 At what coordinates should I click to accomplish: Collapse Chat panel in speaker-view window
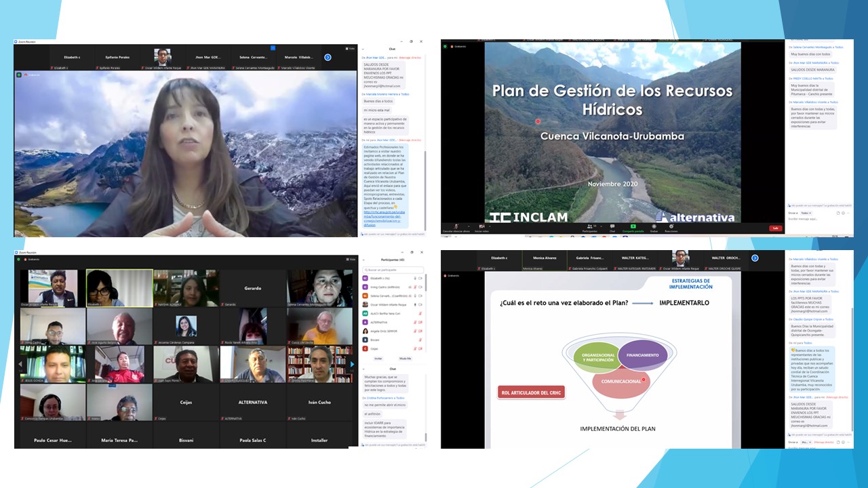tap(364, 49)
